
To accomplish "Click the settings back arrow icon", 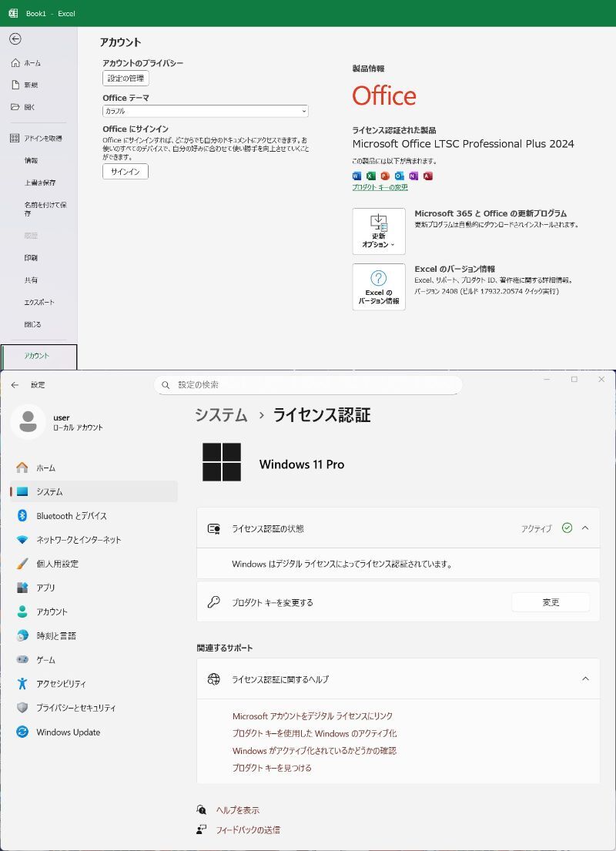I will [15, 385].
